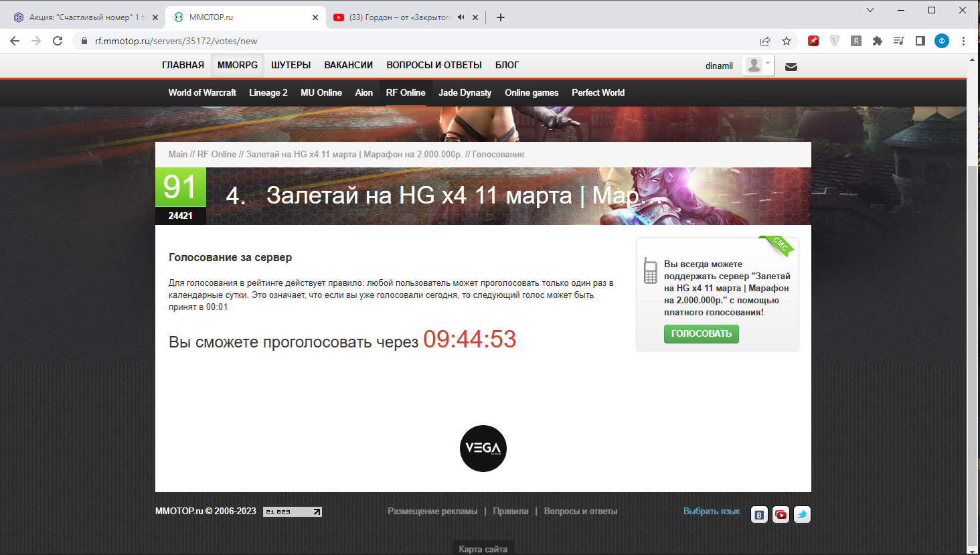Reload the current page
This screenshot has height=555, width=980.
[x=58, y=41]
